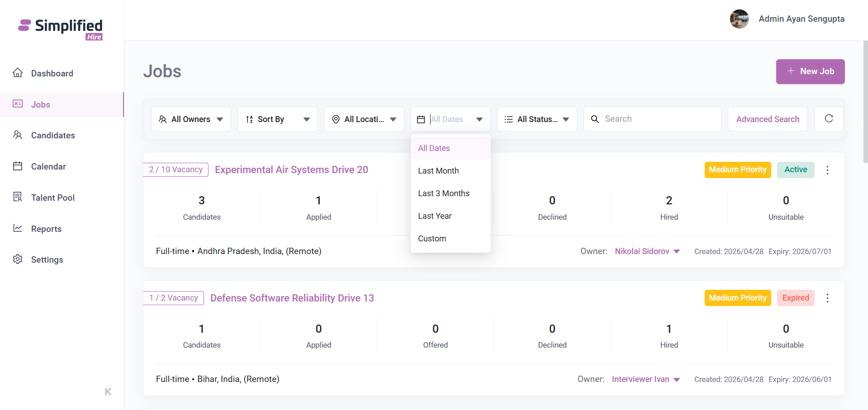Screen dimensions: 868x410
Task: Click the sort order icon
Action: coord(249,119)
